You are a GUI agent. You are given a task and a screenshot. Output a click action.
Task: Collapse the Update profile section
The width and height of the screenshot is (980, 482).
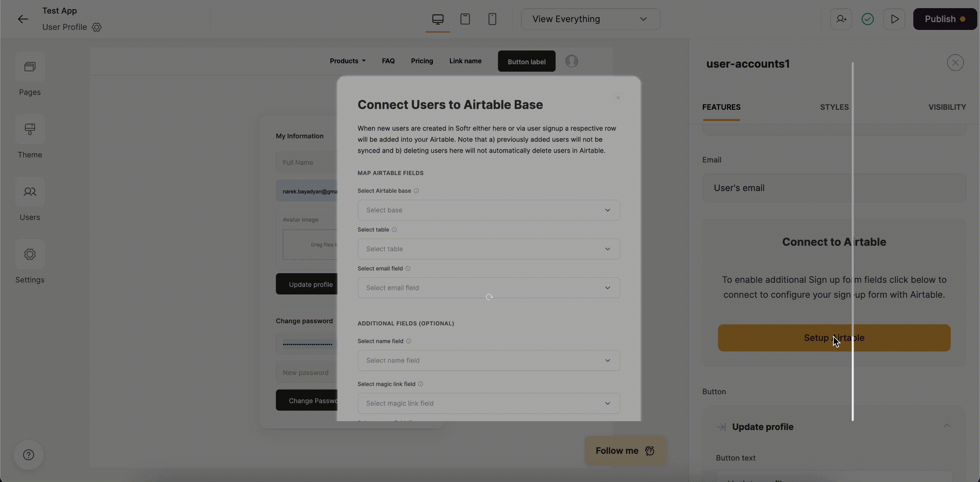[x=947, y=426]
